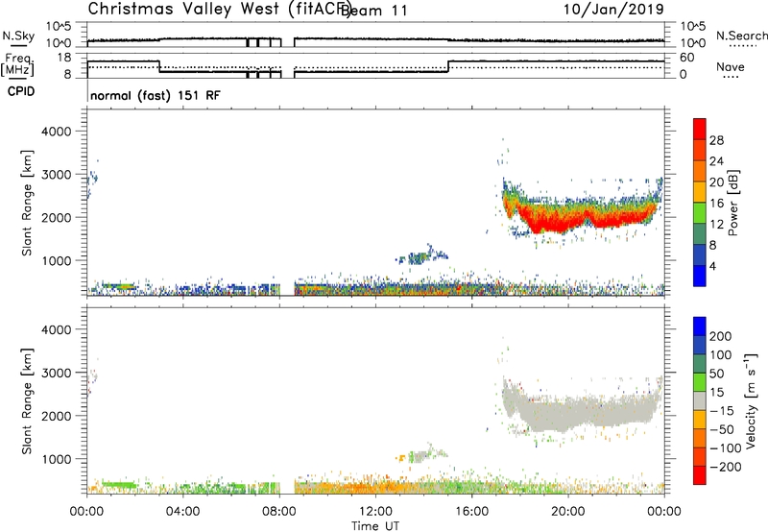768x532 pixels.
Task: Click the green echo streak near 01:00 in velocity panel
Action: [x=117, y=485]
